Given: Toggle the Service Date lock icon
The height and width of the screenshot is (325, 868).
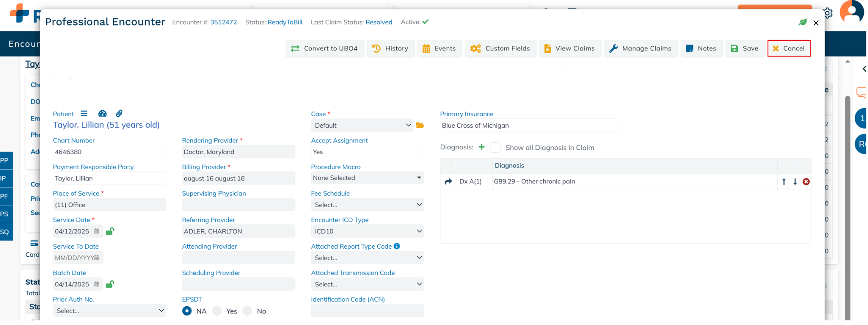Looking at the screenshot, I should coord(110,231).
